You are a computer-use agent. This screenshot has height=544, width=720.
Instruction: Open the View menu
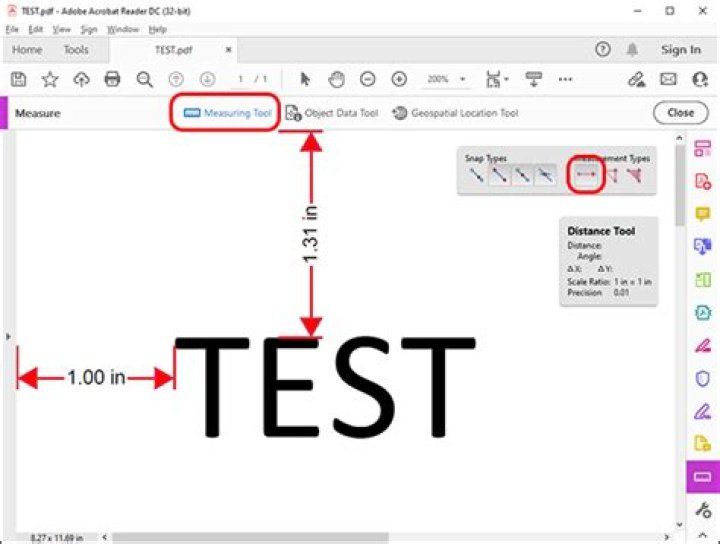click(61, 29)
